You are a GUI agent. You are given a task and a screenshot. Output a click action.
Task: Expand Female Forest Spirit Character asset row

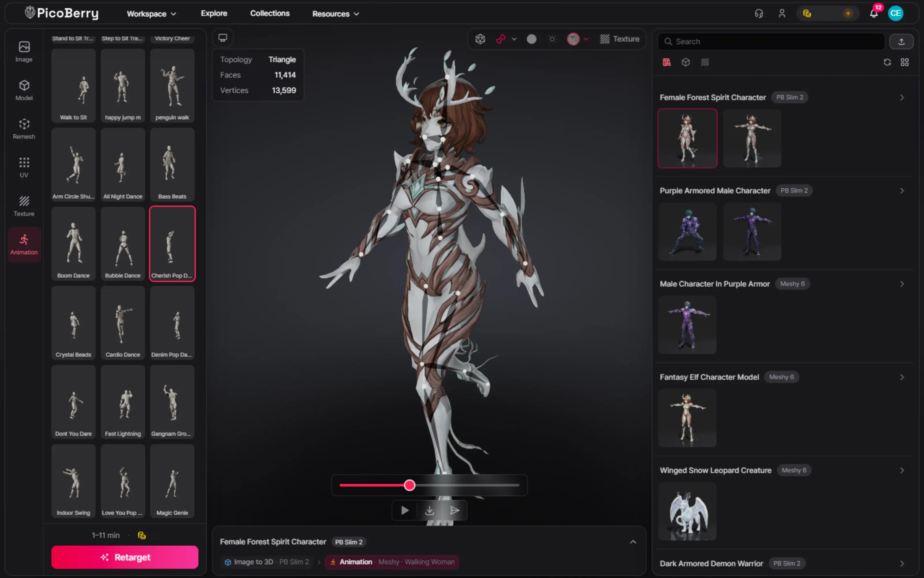tap(902, 97)
